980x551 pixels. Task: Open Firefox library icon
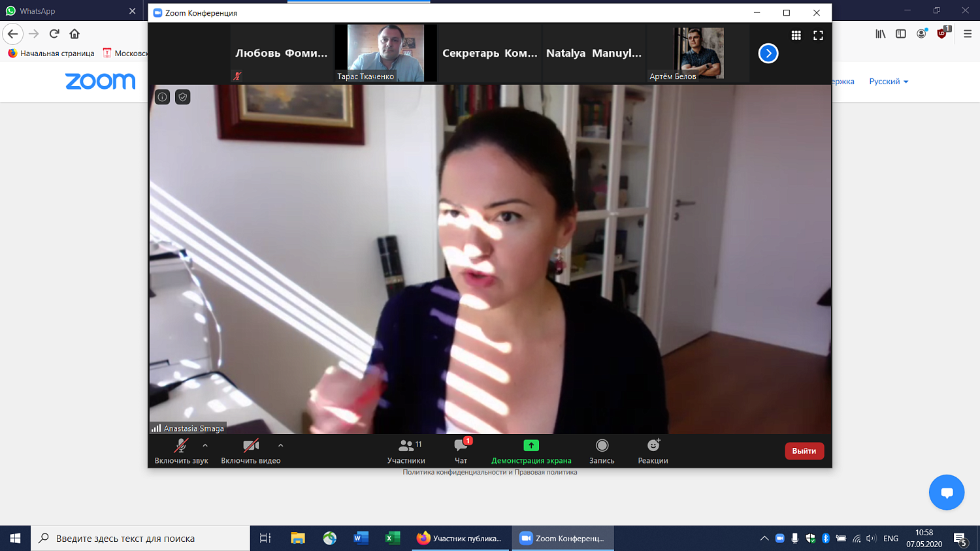pos(881,34)
